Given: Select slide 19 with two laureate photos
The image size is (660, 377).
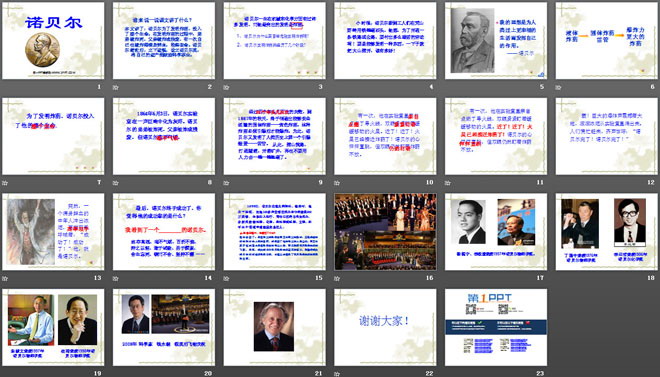Looking at the screenshot, I should coord(53,327).
